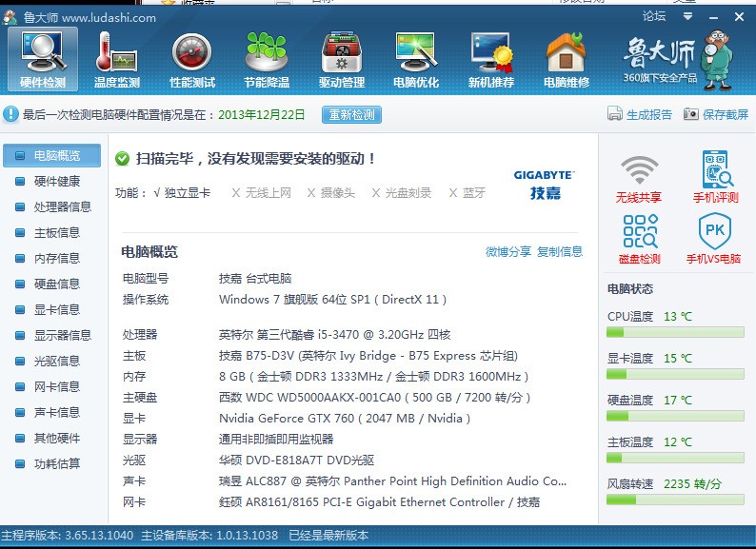Open the 性能测试 performance test

point(192,59)
